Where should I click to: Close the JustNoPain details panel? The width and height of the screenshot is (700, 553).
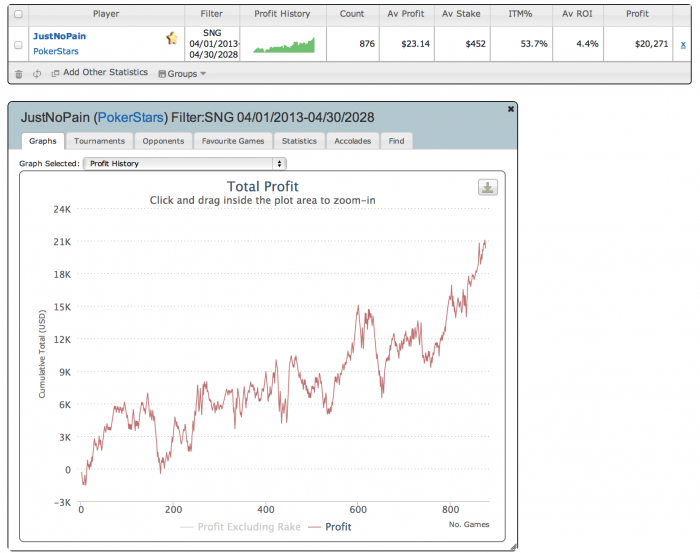tap(511, 109)
